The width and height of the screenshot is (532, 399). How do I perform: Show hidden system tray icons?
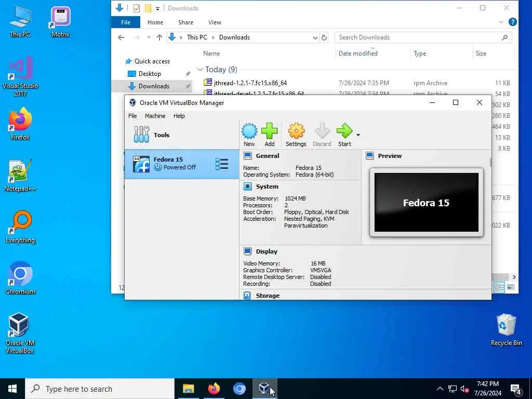pos(440,389)
